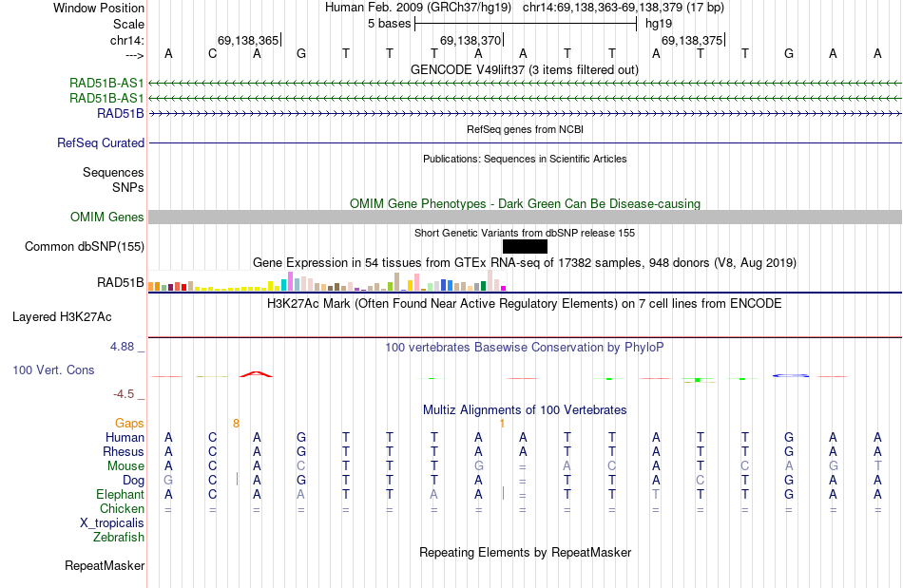Viewport: 903px width, 588px height.
Task: Click the SNPs track label
Action: click(x=128, y=187)
